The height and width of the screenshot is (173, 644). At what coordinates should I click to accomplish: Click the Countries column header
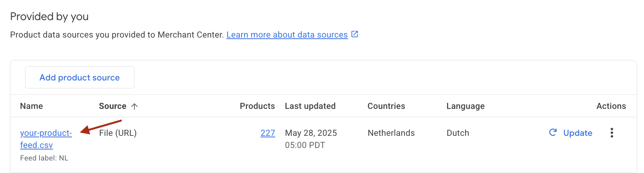pyautogui.click(x=386, y=106)
